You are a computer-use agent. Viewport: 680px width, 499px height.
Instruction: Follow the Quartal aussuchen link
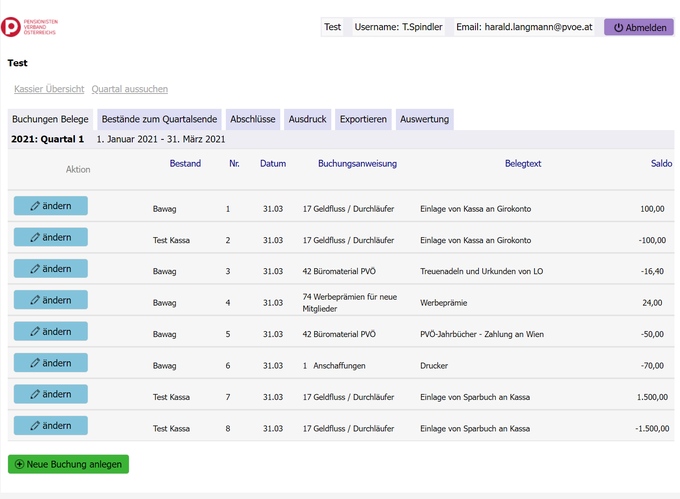[130, 89]
